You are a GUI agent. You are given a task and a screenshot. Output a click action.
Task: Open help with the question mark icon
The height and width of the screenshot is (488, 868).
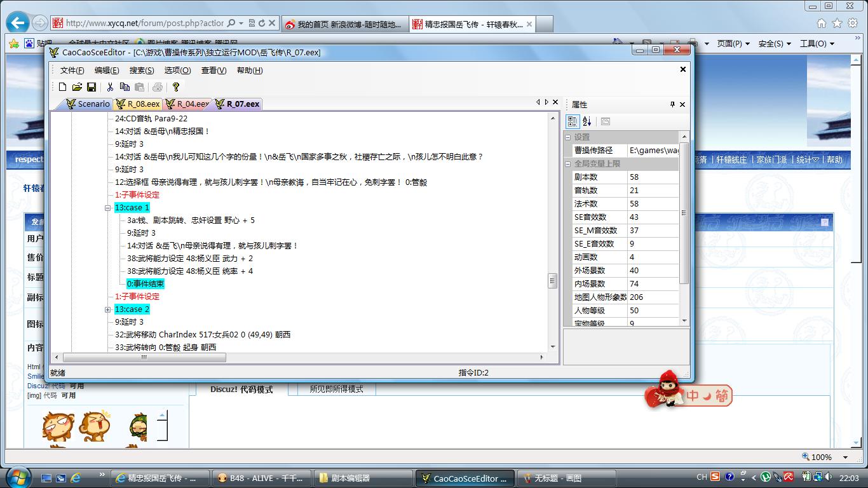click(x=176, y=87)
